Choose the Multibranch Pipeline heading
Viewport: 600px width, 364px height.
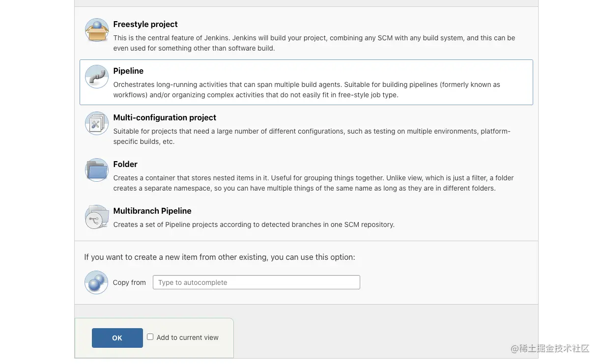(x=152, y=211)
